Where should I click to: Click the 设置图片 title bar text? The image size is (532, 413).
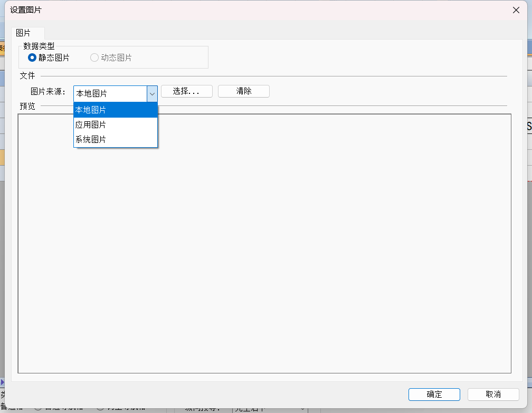point(26,10)
